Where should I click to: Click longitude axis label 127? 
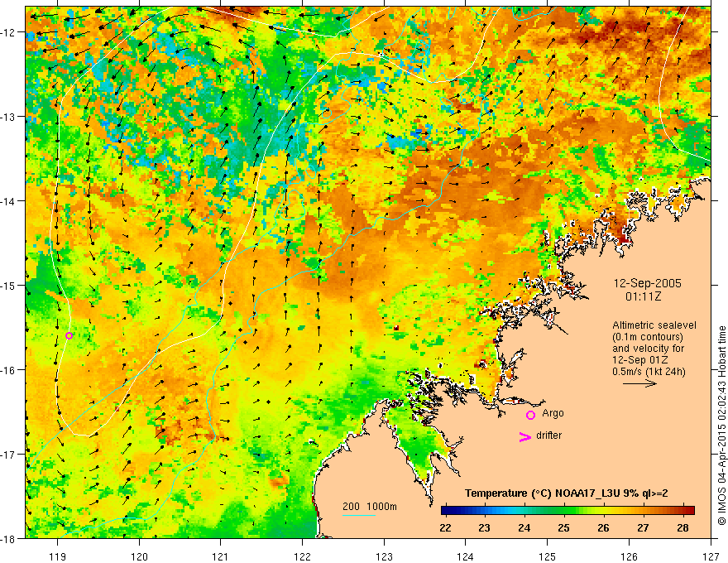711,556
